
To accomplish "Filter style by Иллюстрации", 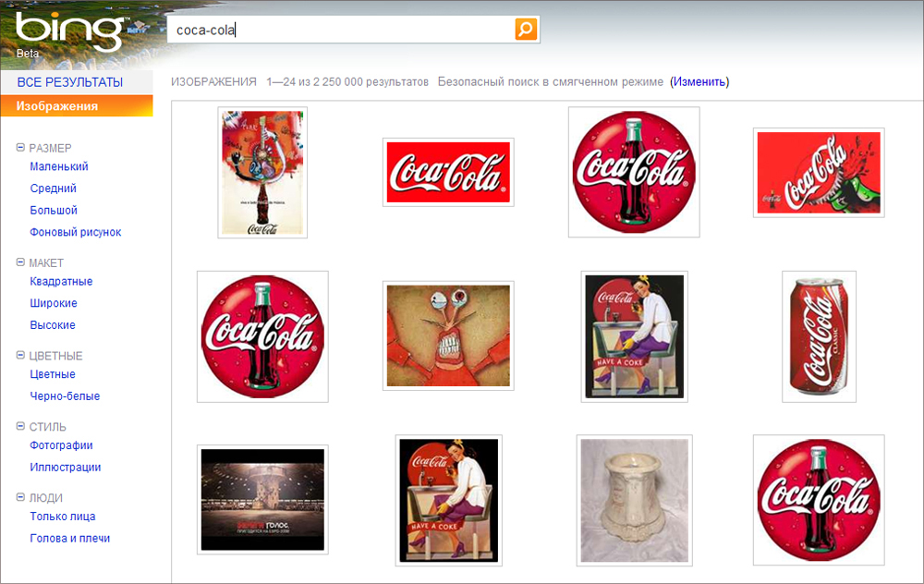I will point(66,468).
